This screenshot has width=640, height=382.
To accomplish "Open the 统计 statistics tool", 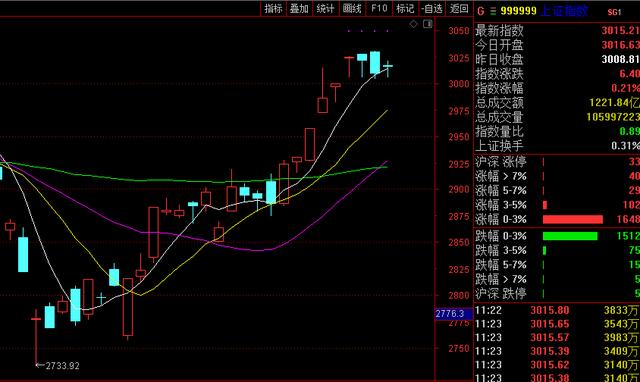I will tap(325, 9).
